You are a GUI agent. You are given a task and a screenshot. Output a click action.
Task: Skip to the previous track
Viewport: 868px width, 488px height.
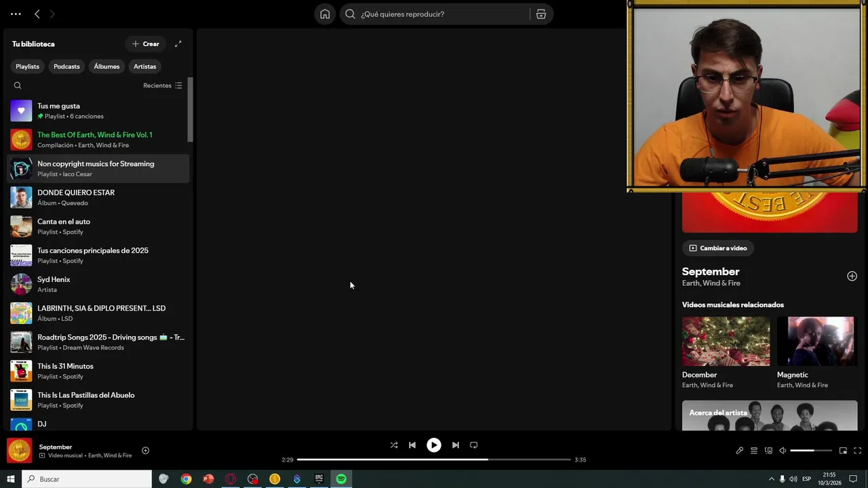(412, 445)
